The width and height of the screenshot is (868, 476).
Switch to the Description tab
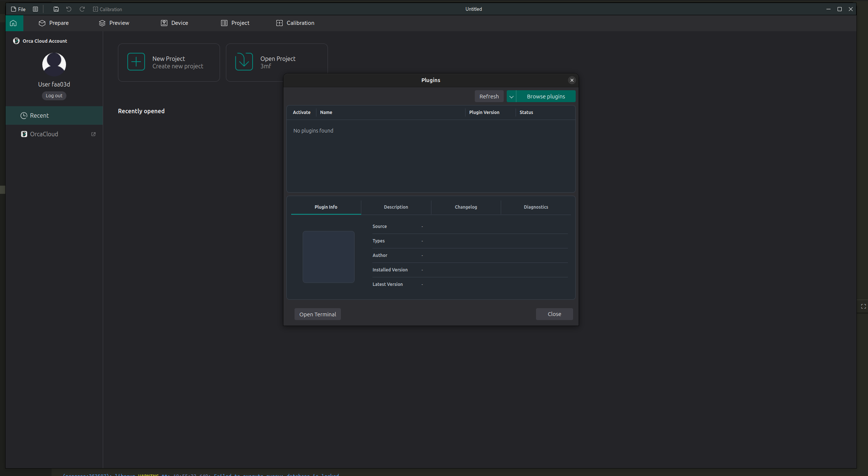396,207
